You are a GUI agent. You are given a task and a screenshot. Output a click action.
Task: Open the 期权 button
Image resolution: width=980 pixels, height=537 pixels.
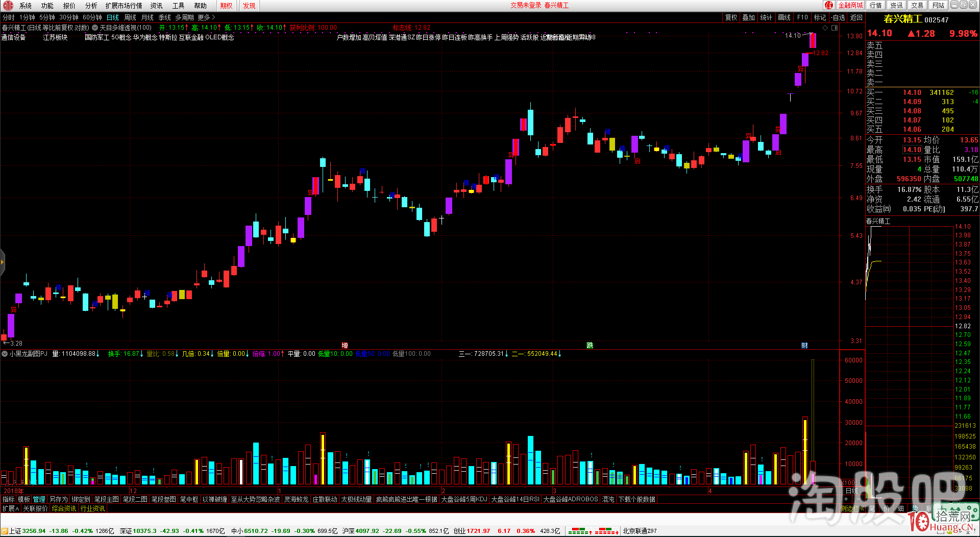227,6
